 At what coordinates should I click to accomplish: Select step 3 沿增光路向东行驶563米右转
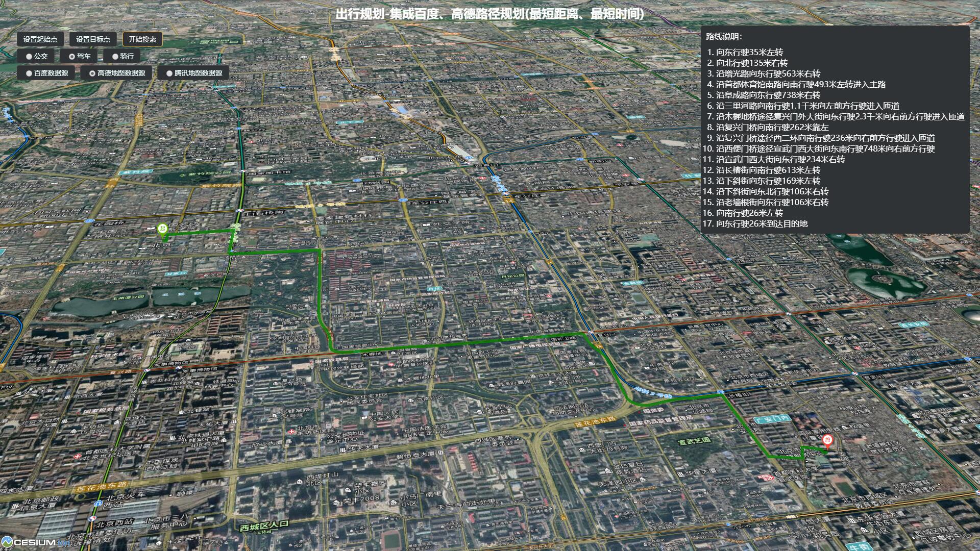click(x=768, y=73)
